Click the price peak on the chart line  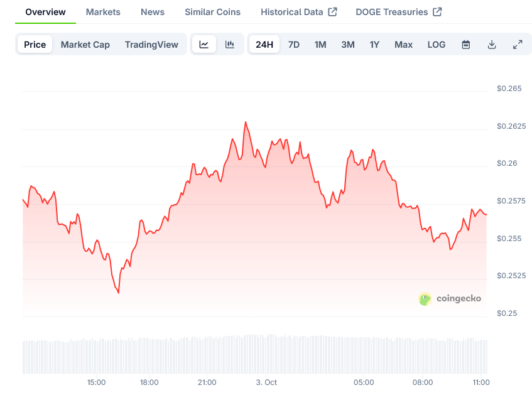(x=245, y=122)
